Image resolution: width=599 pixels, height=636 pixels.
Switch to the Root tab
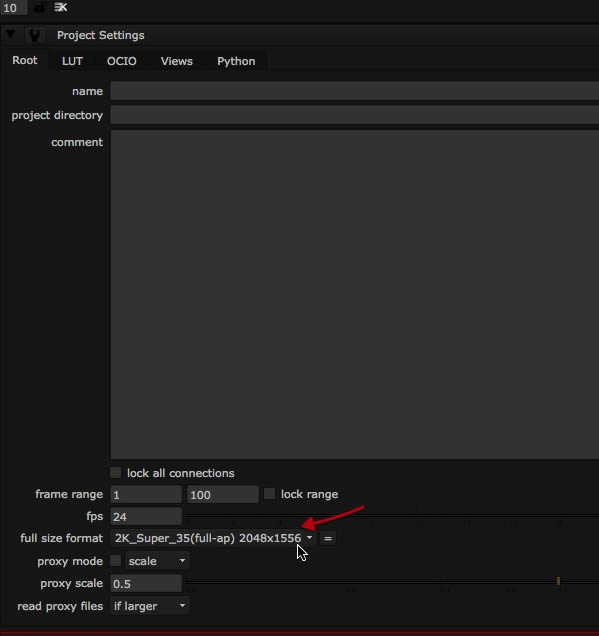tap(25, 60)
